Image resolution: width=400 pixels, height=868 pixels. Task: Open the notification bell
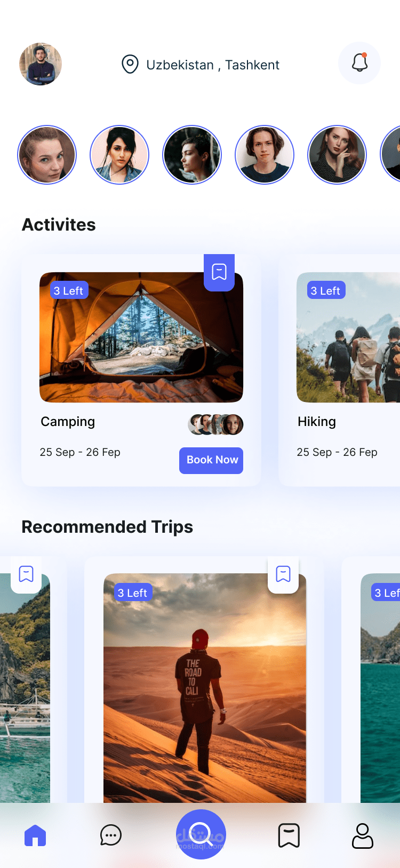click(359, 63)
